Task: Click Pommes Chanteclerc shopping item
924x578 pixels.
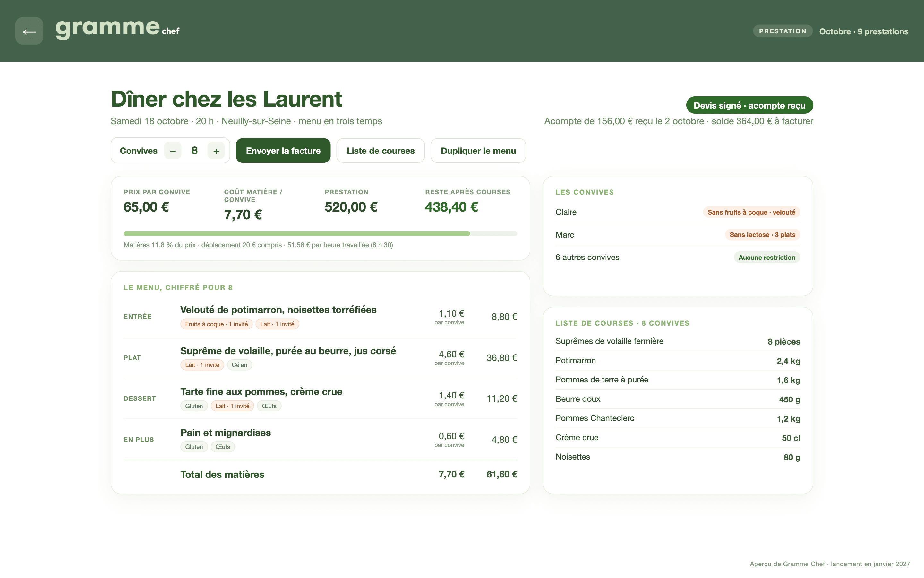Action: coord(678,418)
